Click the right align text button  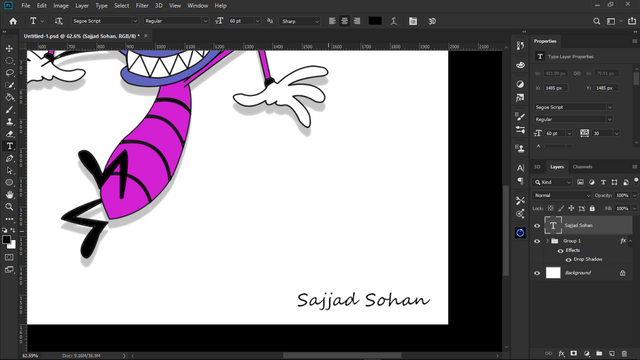357,21
